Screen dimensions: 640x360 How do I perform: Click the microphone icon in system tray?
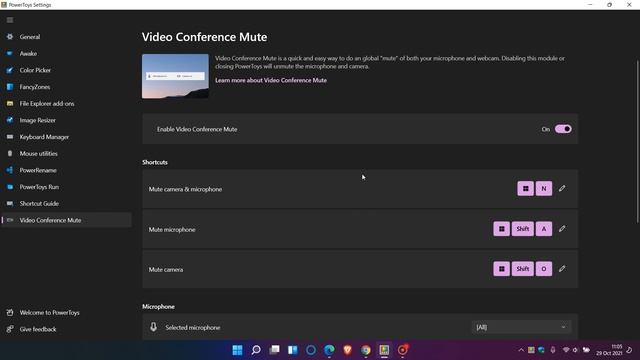553,350
